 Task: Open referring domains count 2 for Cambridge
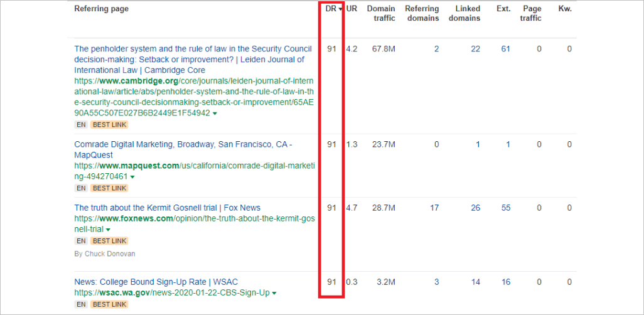point(437,50)
